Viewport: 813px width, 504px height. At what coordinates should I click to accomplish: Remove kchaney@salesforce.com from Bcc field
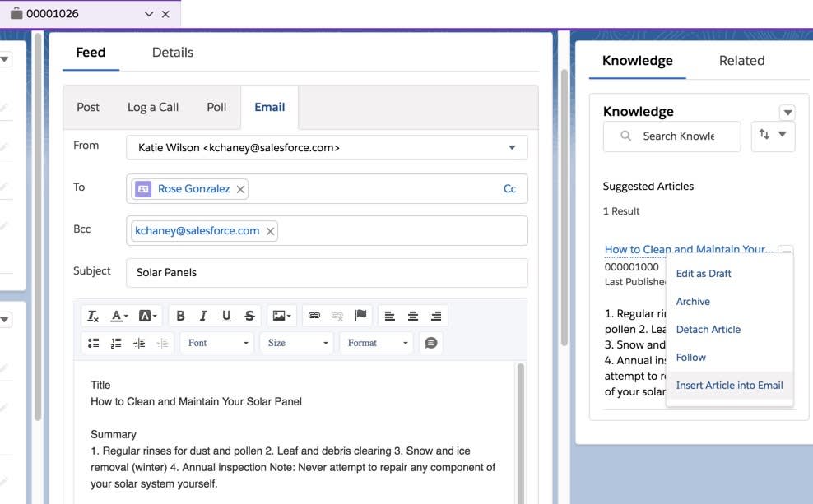270,232
